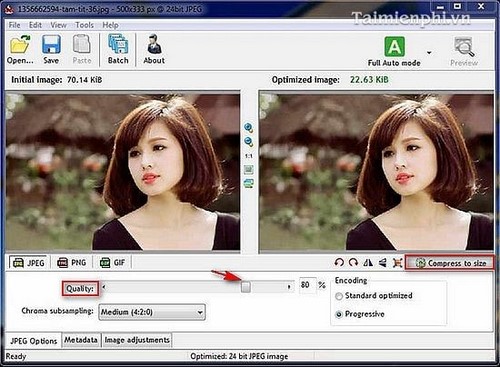Click the quality percentage field showing 80
The image size is (500, 367).
tap(307, 285)
